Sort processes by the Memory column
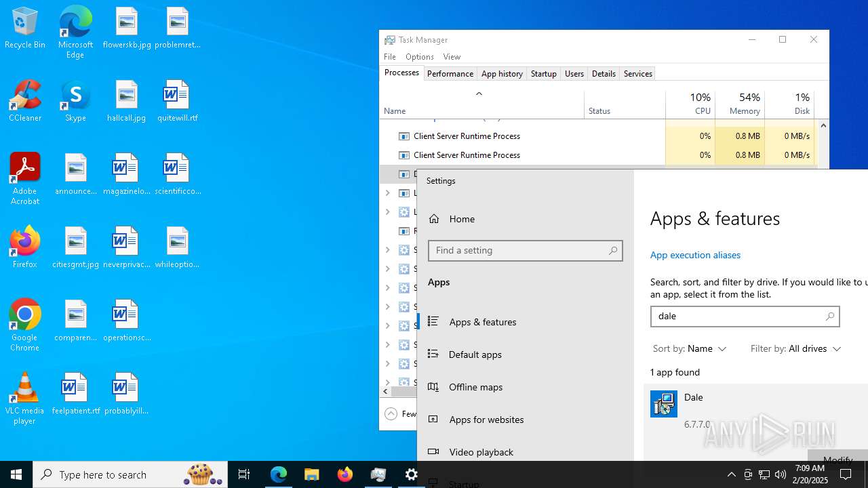The image size is (868, 488). click(740, 104)
